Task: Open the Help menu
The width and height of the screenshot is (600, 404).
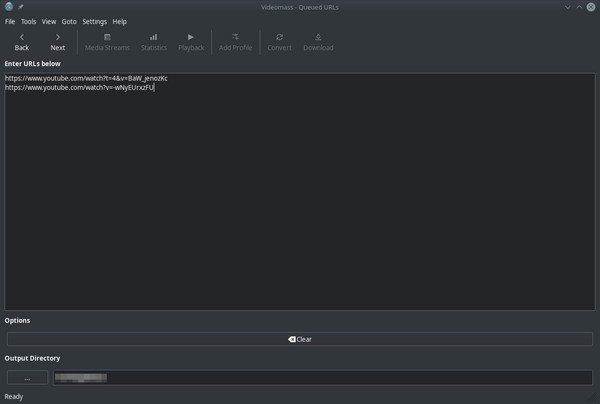Action: click(x=120, y=21)
